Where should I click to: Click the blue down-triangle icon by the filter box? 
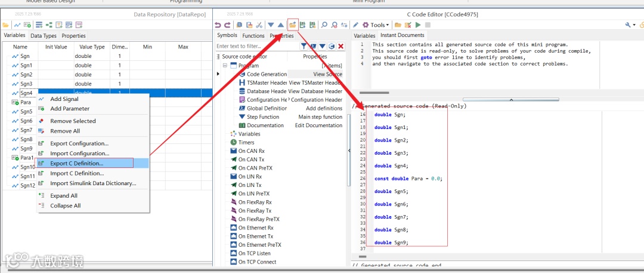click(323, 46)
